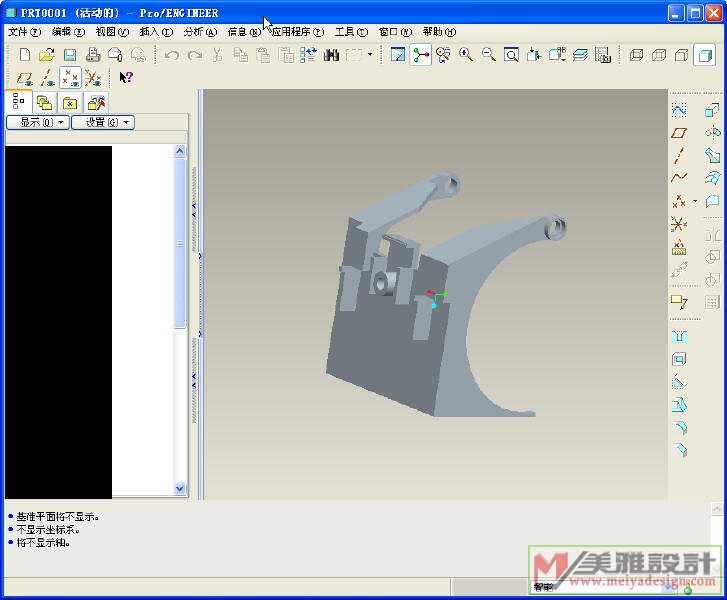Select the Datum Axis tool
The height and width of the screenshot is (600, 727).
(679, 155)
